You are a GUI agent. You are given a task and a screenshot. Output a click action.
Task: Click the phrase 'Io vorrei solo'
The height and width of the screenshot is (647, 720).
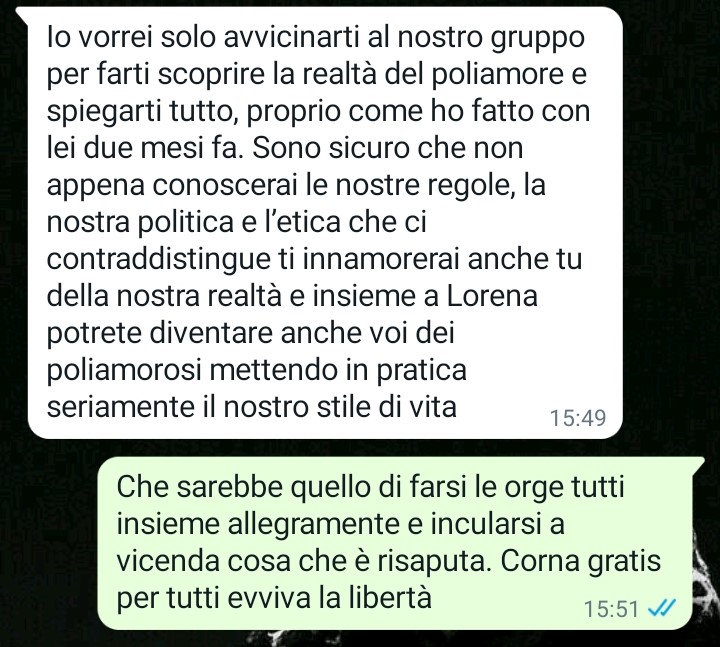(x=131, y=38)
